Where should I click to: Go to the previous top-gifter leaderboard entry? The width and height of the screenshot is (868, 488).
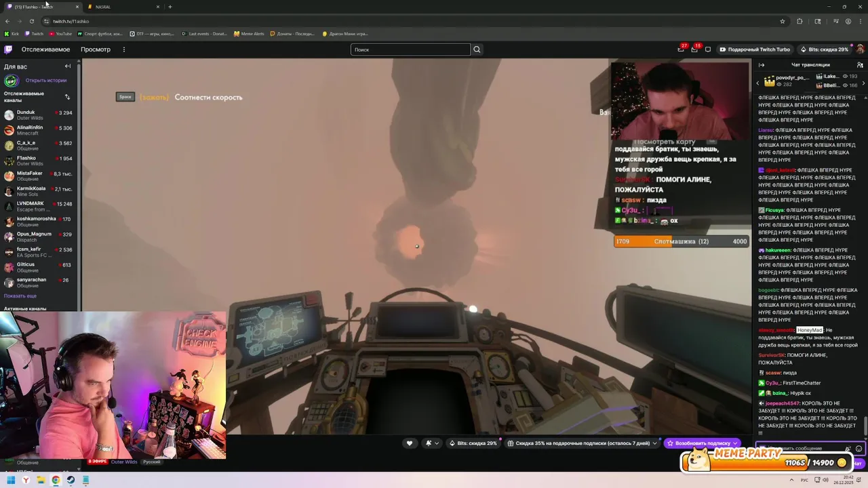(758, 83)
